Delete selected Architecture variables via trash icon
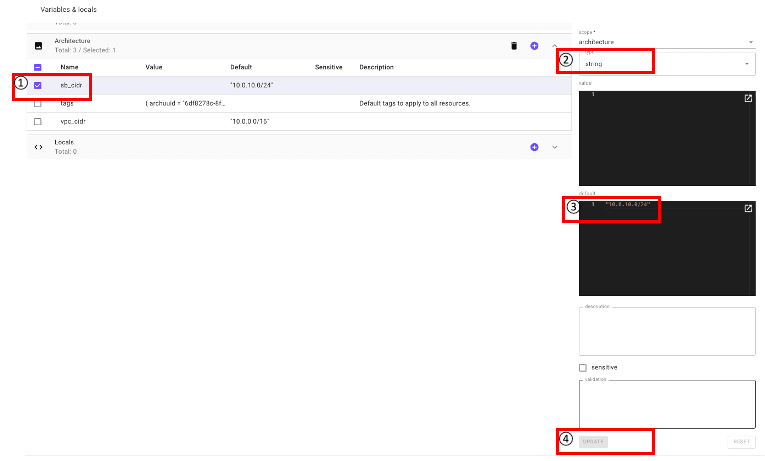 click(514, 46)
